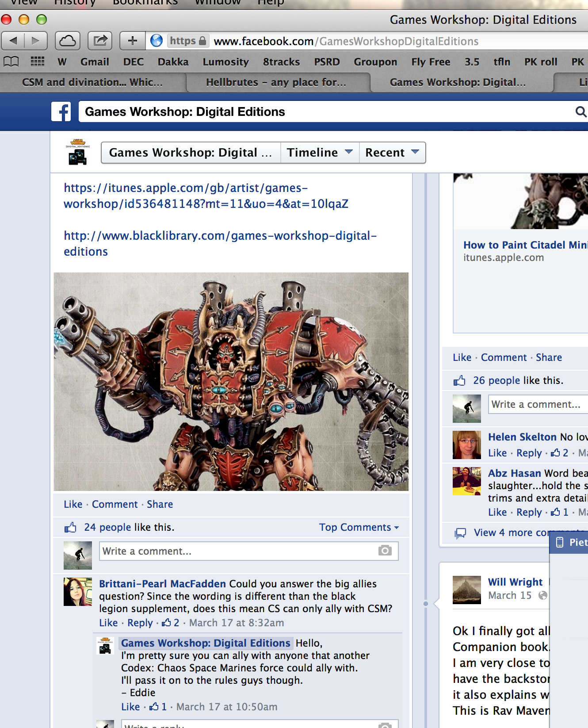This screenshot has height=728, width=588.
Task: Go forward with Safari's forward arrow
Action: [x=35, y=41]
